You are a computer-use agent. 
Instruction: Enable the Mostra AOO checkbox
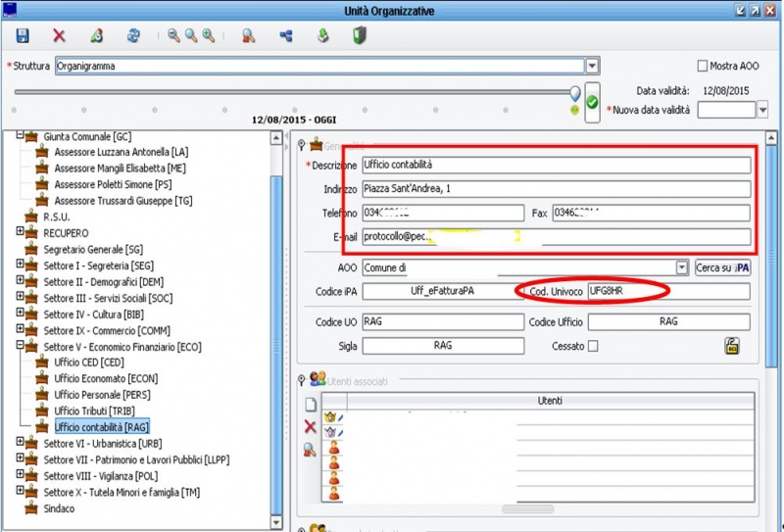coord(702,66)
